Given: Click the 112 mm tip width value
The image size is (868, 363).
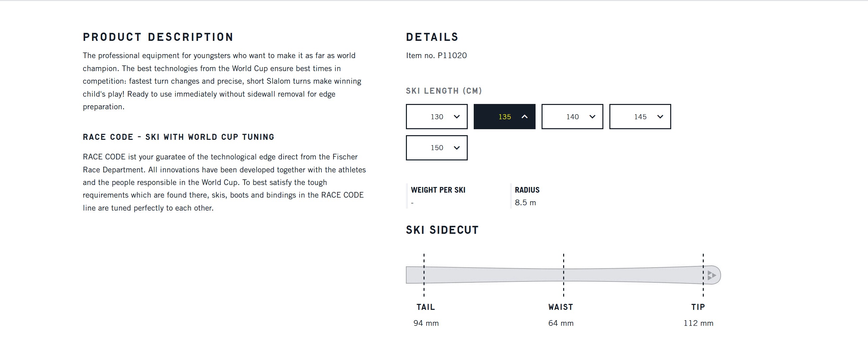Looking at the screenshot, I should click(698, 323).
